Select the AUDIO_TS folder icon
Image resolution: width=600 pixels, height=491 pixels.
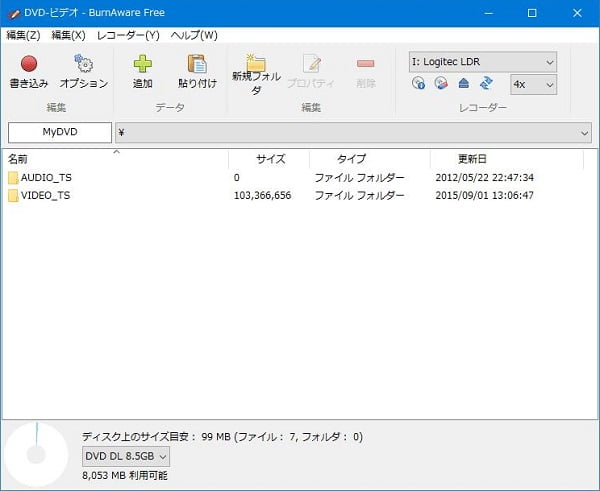pos(13,178)
